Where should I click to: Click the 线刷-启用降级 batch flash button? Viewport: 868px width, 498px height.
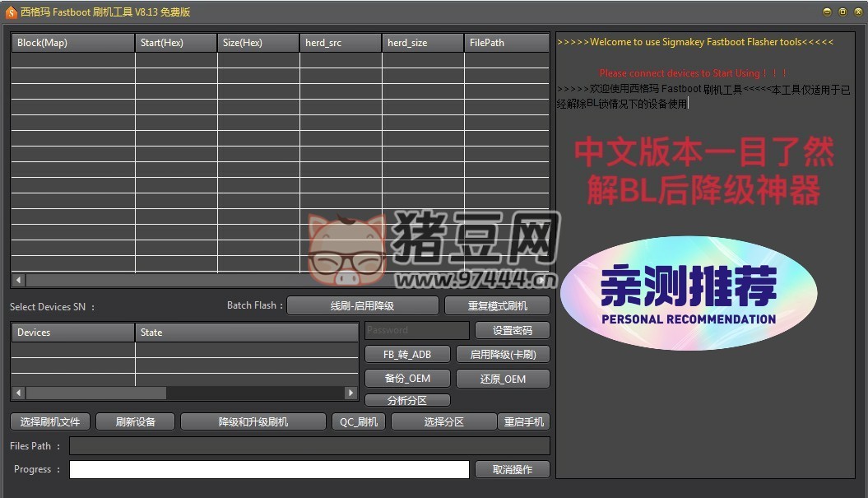coord(363,305)
